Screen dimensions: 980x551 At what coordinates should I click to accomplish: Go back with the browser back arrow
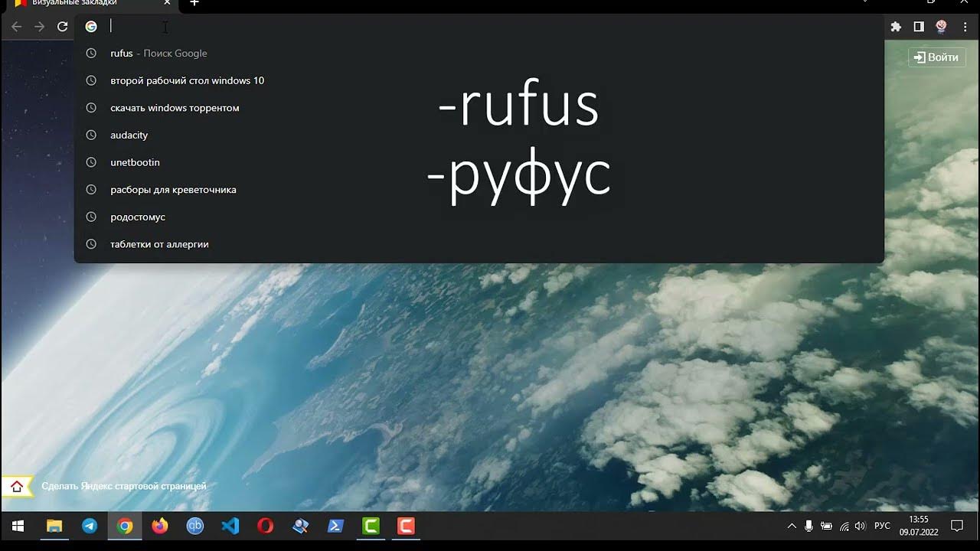17,27
